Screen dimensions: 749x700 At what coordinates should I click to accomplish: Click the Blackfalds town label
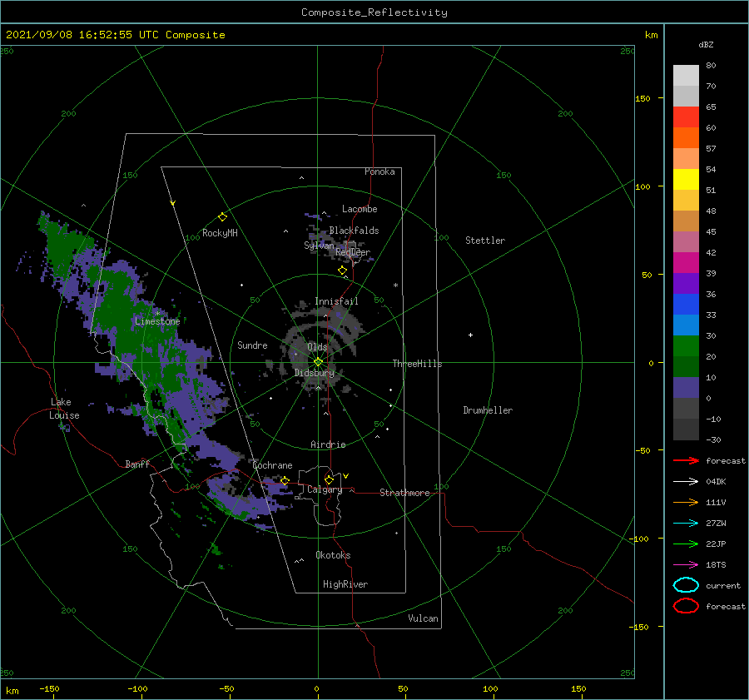point(354,231)
